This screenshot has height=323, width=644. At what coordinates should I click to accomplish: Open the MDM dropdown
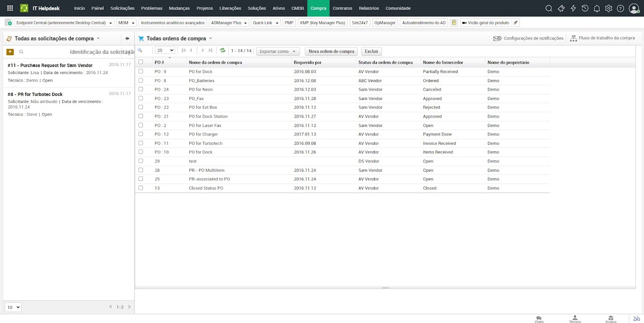(126, 23)
